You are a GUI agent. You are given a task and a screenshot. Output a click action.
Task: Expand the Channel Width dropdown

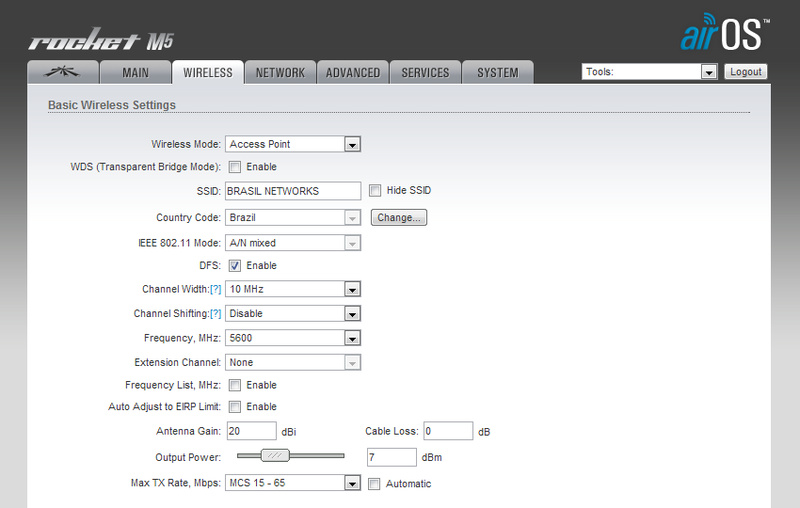pyautogui.click(x=293, y=289)
